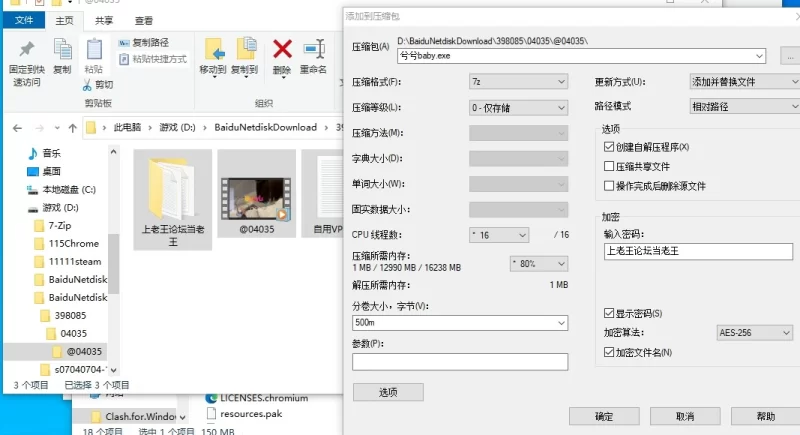Click navigation pane scrollbar up arrow
Image resolution: width=800 pixels, height=435 pixels.
(x=113, y=152)
